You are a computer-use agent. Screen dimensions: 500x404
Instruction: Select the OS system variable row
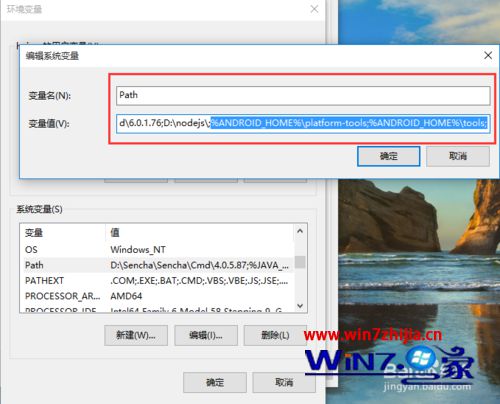pos(157,250)
